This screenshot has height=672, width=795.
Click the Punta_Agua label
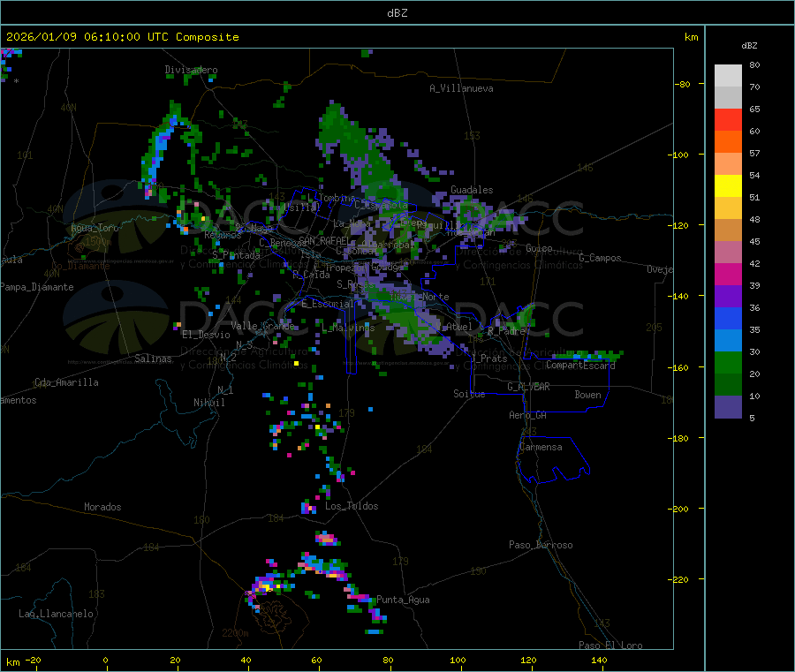pos(403,600)
